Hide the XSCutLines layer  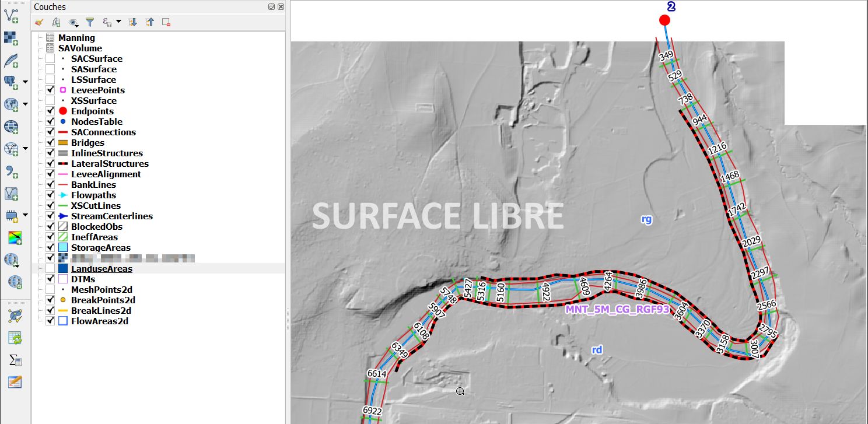50,206
